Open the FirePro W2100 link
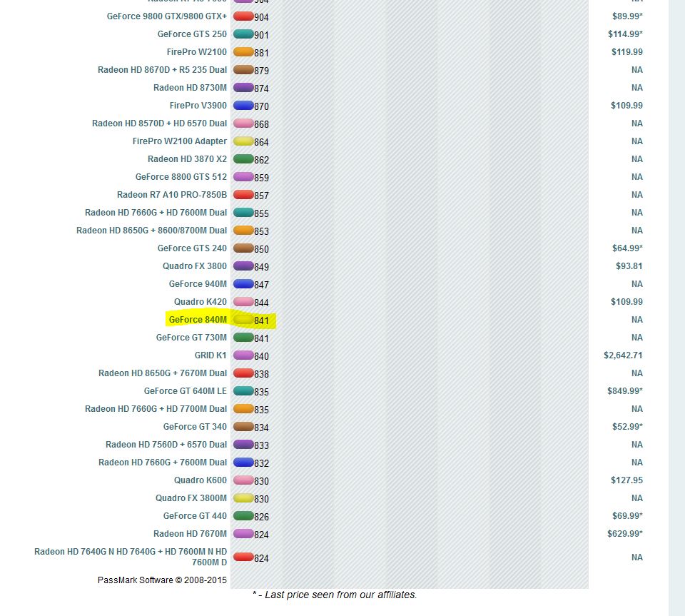 pyautogui.click(x=197, y=52)
